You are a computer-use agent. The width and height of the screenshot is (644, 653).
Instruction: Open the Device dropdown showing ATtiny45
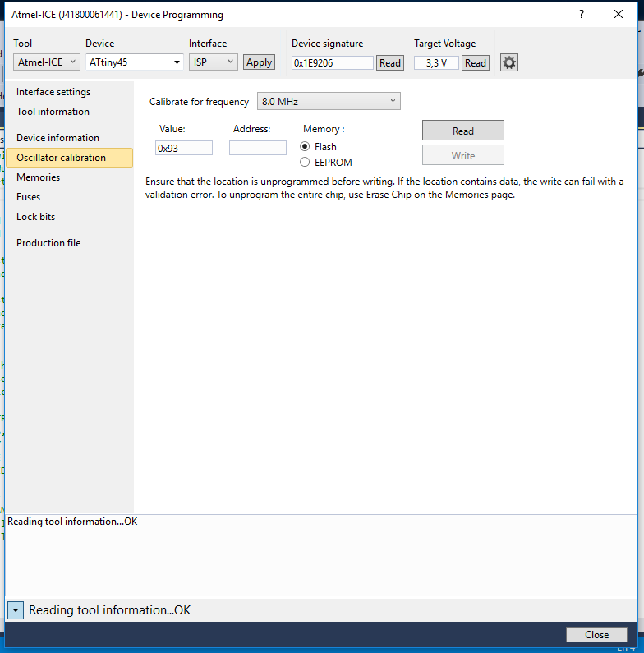pos(135,62)
